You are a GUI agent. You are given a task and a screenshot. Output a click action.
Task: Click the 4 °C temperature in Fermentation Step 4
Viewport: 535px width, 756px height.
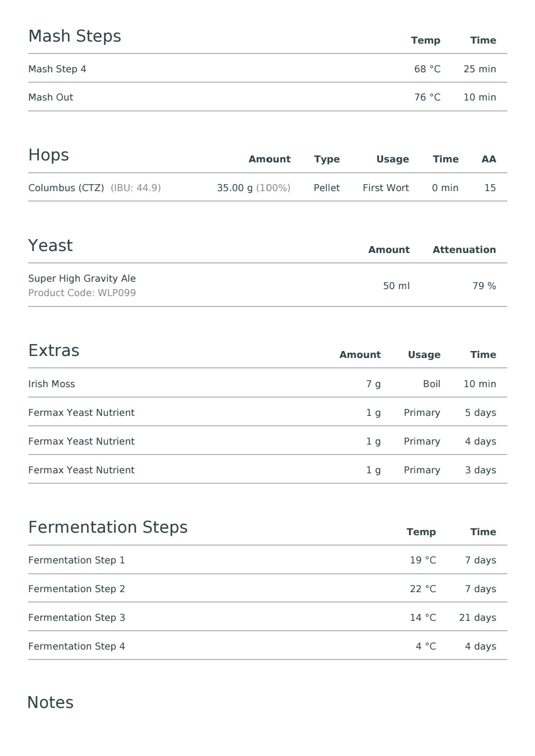(x=426, y=646)
